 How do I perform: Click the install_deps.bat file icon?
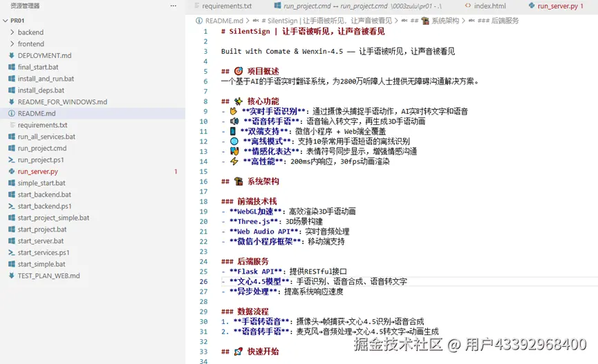pos(12,90)
